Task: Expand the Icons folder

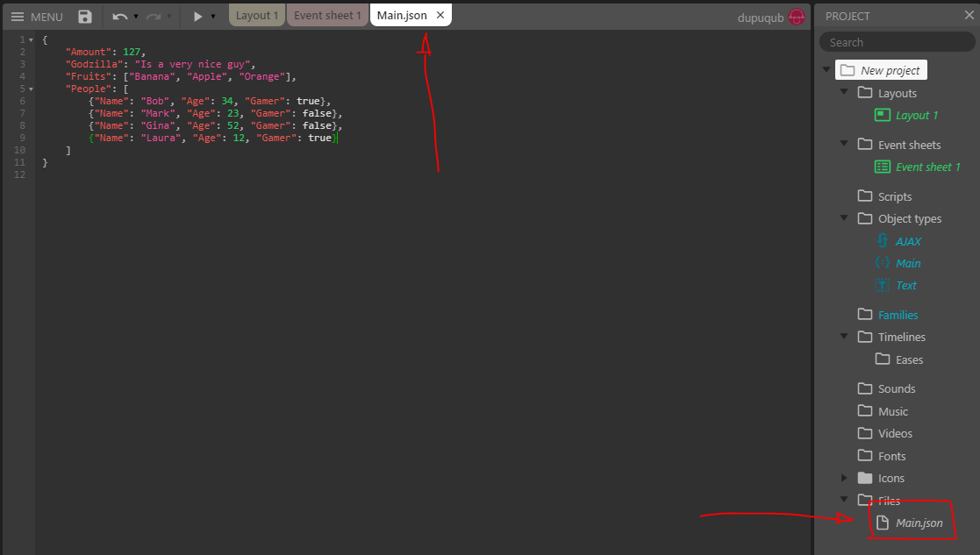Action: (844, 478)
